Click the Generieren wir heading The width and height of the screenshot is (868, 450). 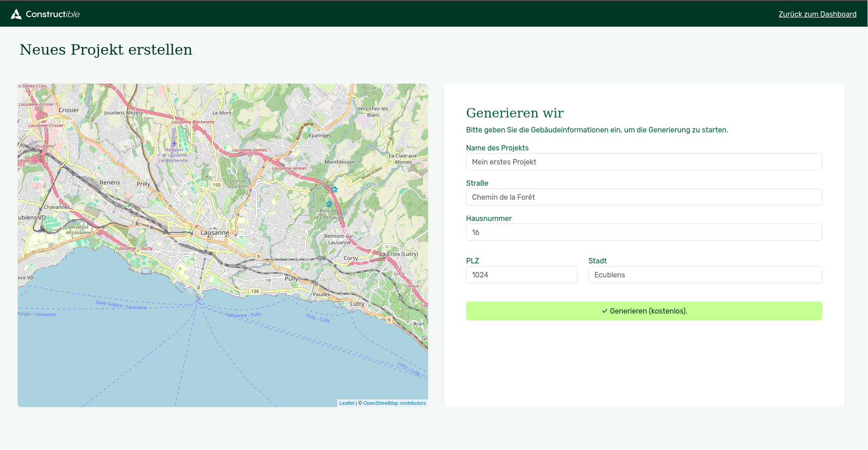coord(515,112)
